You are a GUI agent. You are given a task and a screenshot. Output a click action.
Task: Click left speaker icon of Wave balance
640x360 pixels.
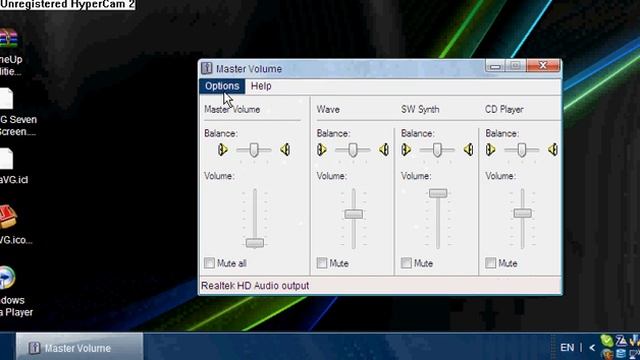coord(322,150)
